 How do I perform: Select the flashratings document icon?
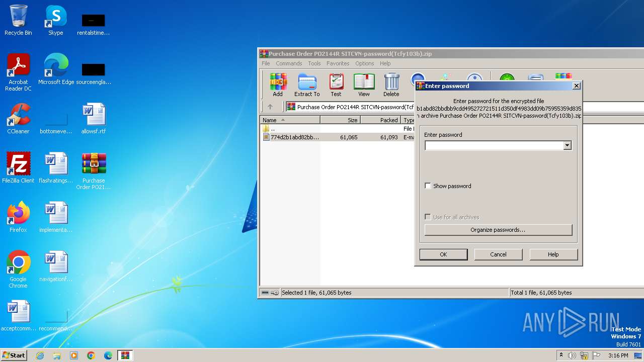pos(56,168)
